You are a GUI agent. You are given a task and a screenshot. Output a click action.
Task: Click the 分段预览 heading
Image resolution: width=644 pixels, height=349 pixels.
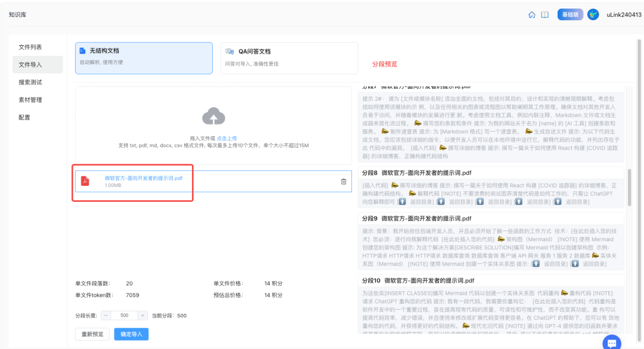click(x=385, y=64)
